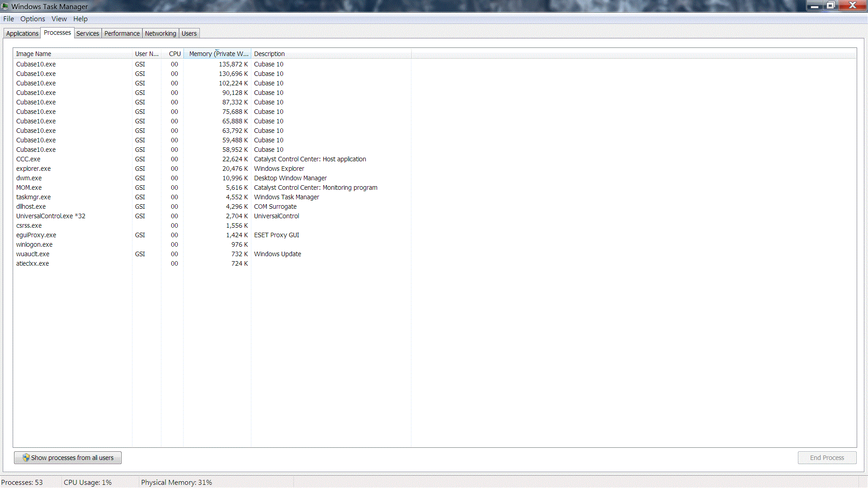
Task: Click the 58,952 K memory cell
Action: pyautogui.click(x=235, y=150)
